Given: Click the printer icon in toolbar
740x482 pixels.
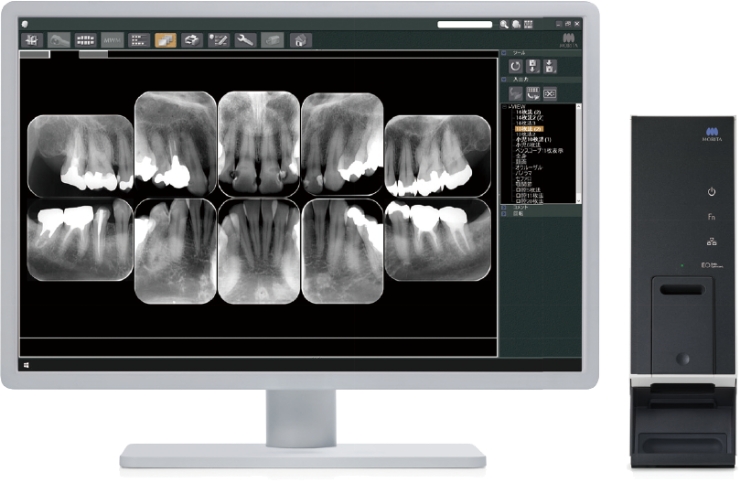Looking at the screenshot, I should point(272,41).
